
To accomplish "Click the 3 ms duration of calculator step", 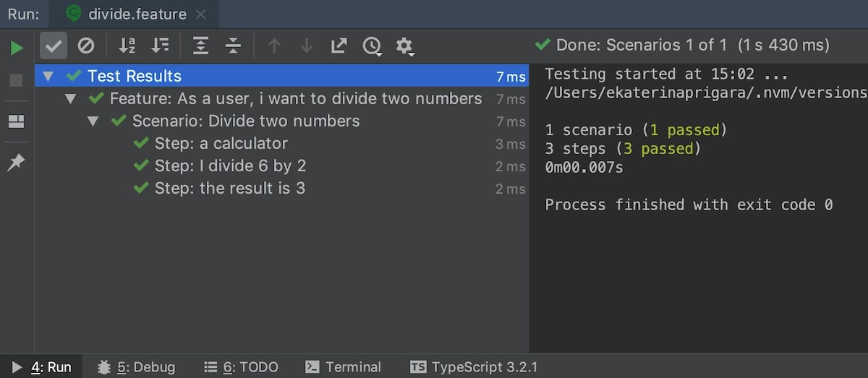I will (x=511, y=144).
